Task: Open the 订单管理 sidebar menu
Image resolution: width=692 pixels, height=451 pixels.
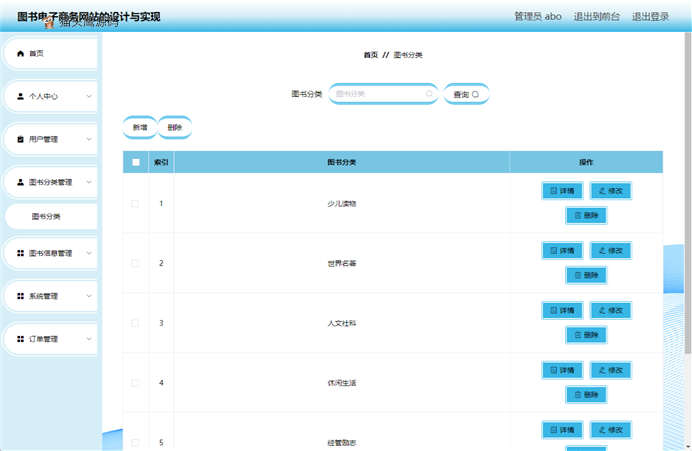Action: (51, 338)
